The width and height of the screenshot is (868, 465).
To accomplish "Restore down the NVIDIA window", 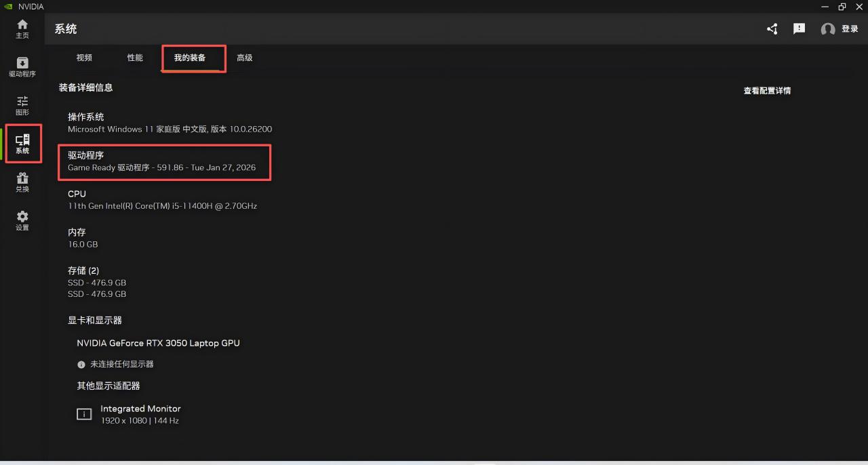I will (842, 7).
